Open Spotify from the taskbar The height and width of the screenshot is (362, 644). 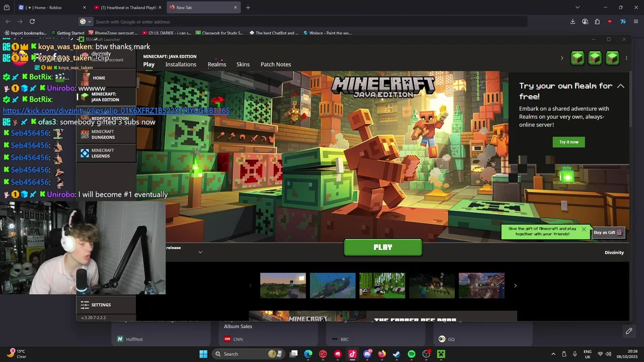click(412, 354)
